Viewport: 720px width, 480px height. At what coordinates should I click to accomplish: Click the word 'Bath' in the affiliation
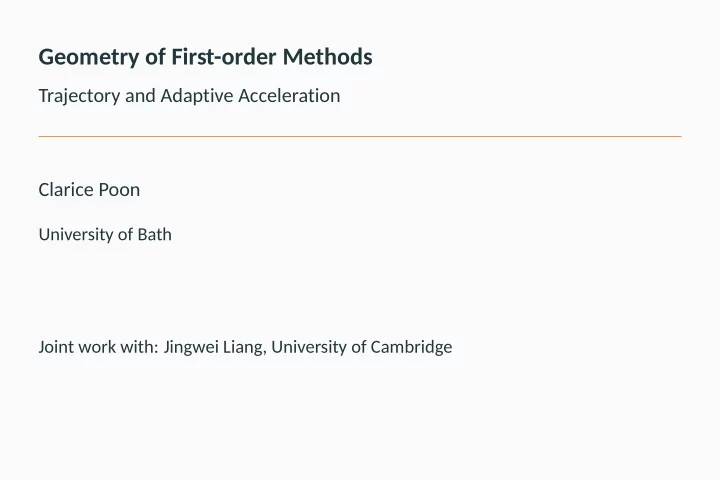pyautogui.click(x=155, y=235)
